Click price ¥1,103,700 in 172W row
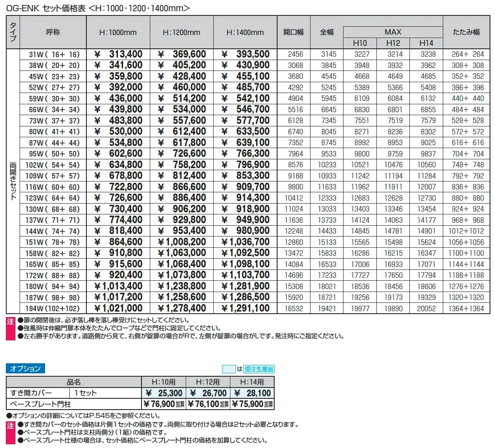495x448 pixels. click(245, 275)
